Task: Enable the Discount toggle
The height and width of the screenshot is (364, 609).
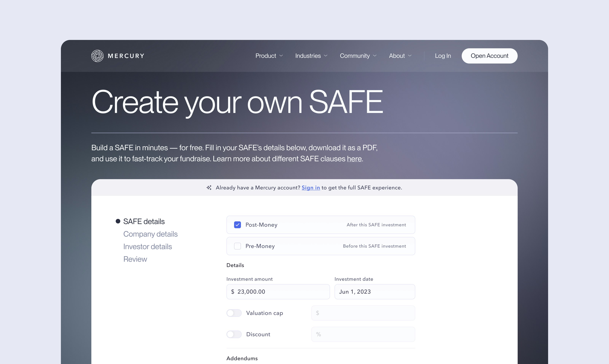Action: (234, 334)
